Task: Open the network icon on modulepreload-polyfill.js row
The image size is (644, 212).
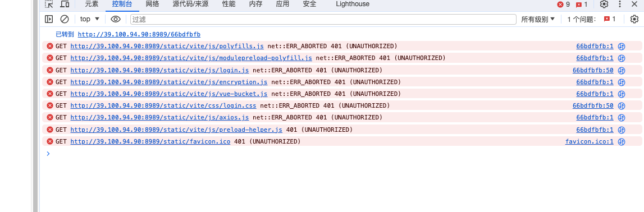Action: (622, 58)
